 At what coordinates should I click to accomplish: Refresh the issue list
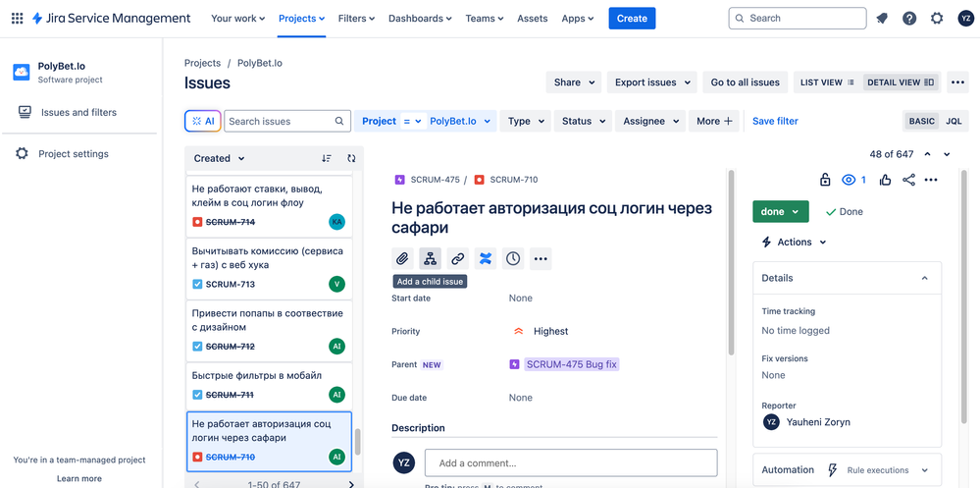[351, 158]
